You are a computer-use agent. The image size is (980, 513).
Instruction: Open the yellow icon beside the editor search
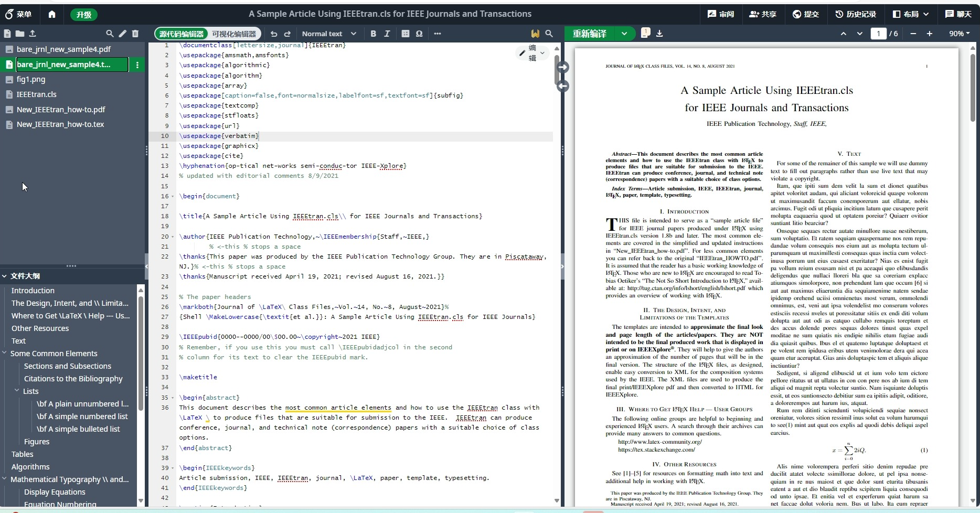pyautogui.click(x=535, y=34)
